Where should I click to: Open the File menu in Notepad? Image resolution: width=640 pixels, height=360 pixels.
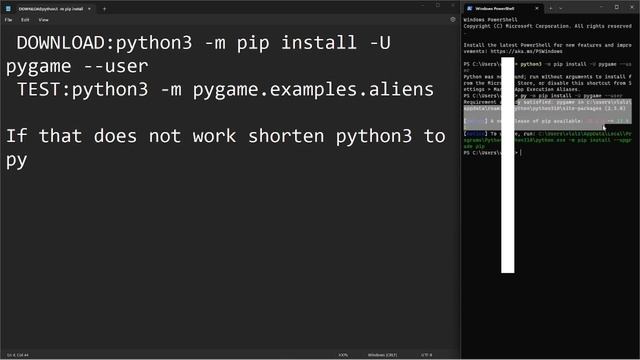[9, 20]
